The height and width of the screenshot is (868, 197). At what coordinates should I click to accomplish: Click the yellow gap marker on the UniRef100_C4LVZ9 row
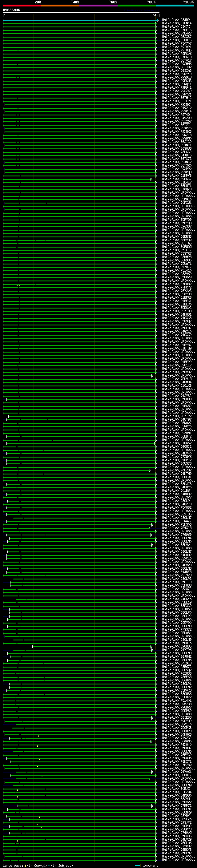(18, 840)
